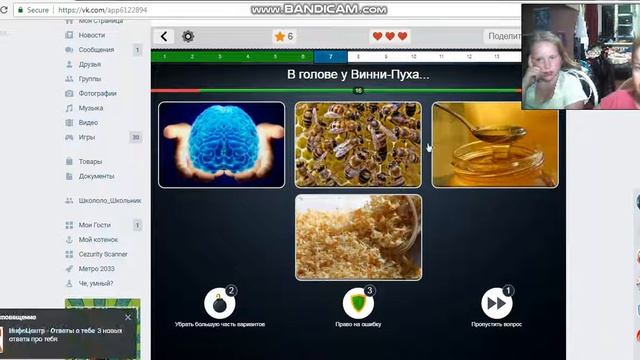Open Музыка section
Image resolution: width=640 pixels, height=360 pixels.
tap(91, 108)
